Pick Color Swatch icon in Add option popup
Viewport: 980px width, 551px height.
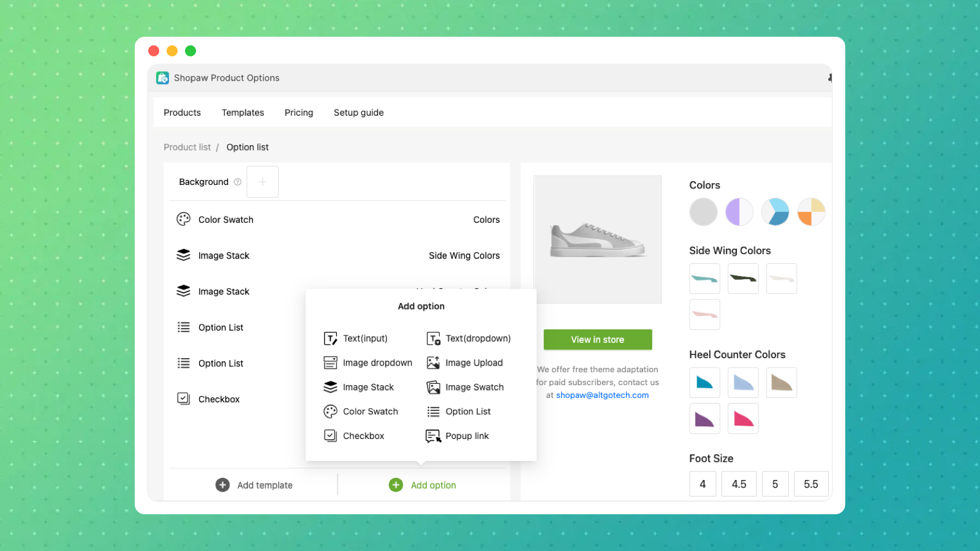(330, 411)
